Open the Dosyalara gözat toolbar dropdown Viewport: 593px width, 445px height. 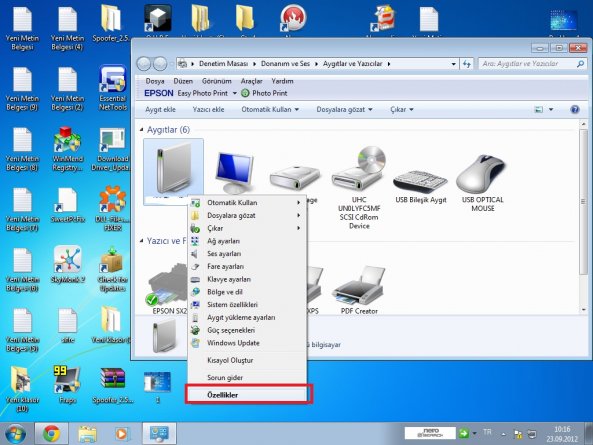345,110
